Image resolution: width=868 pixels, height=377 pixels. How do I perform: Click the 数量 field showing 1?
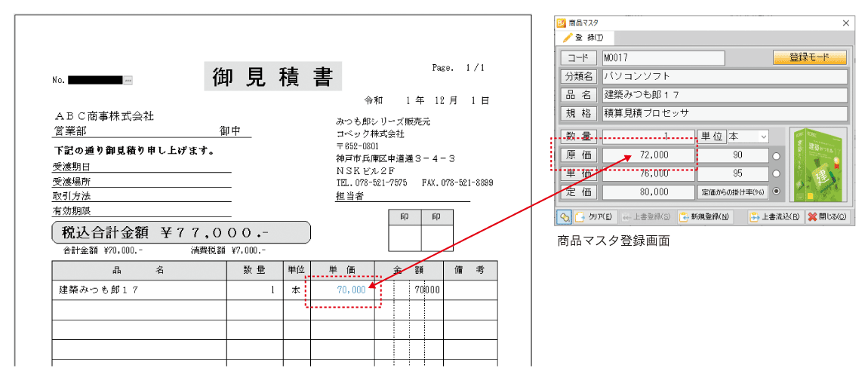click(x=648, y=136)
